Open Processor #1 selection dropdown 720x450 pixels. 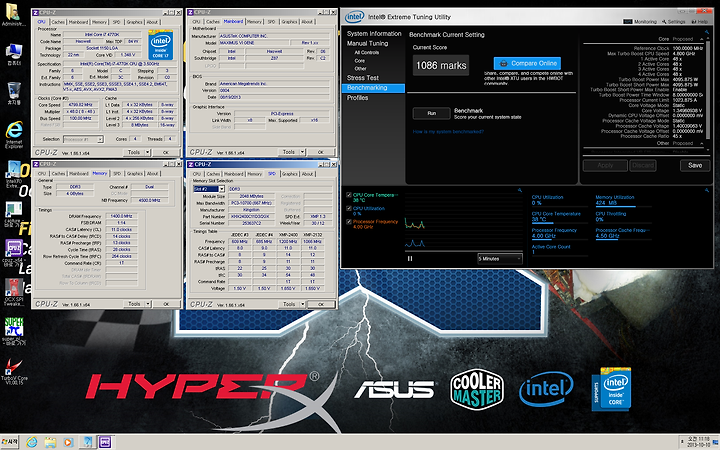click(x=83, y=139)
